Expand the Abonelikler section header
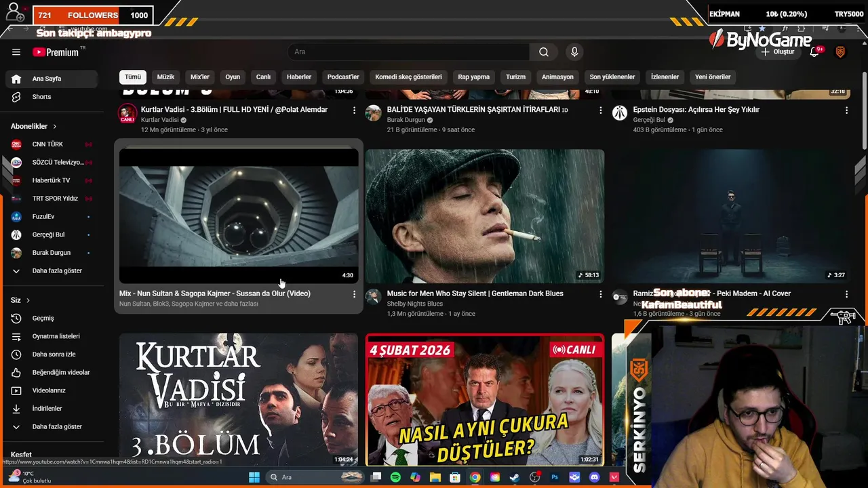 tap(34, 126)
